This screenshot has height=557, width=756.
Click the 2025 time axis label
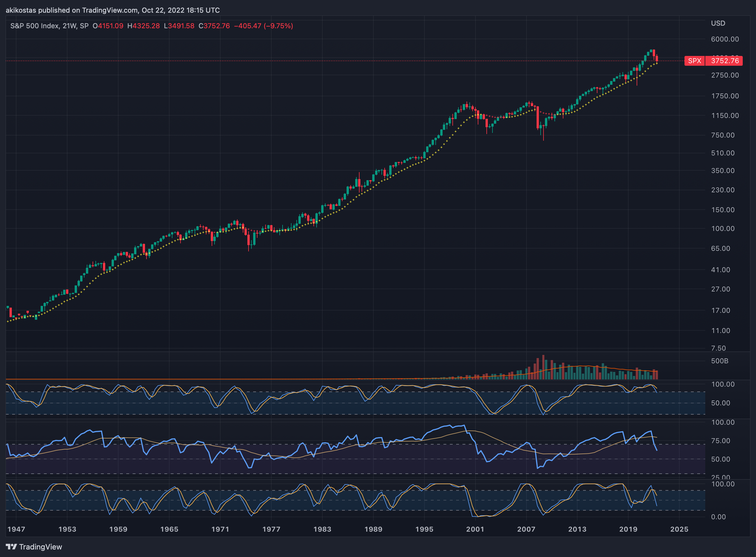tap(680, 529)
